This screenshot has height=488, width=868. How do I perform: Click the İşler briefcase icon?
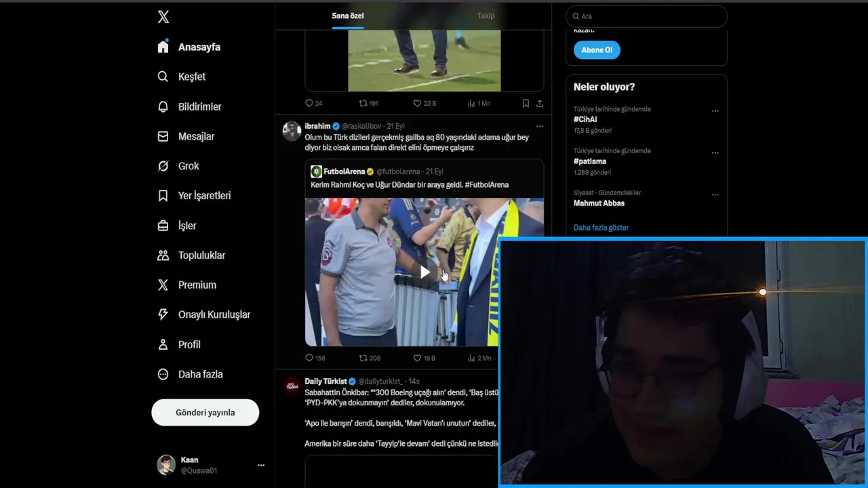[163, 226]
